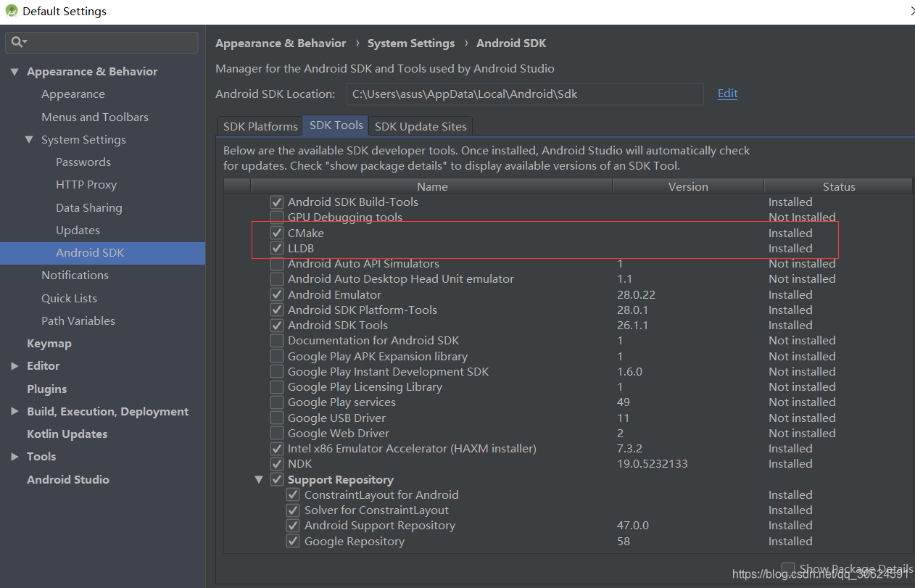The height and width of the screenshot is (588, 915).
Task: Toggle the LLDB checkbox
Action: click(x=277, y=249)
